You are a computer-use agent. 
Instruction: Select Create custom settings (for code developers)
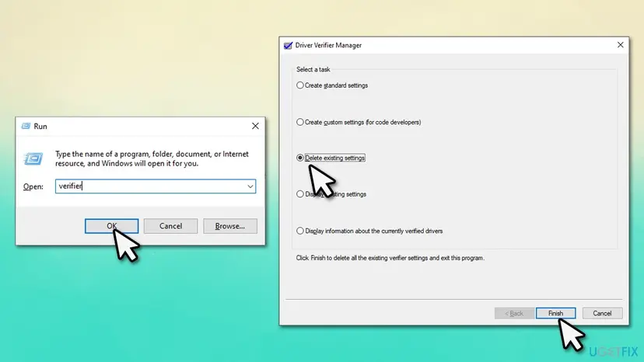coord(299,122)
